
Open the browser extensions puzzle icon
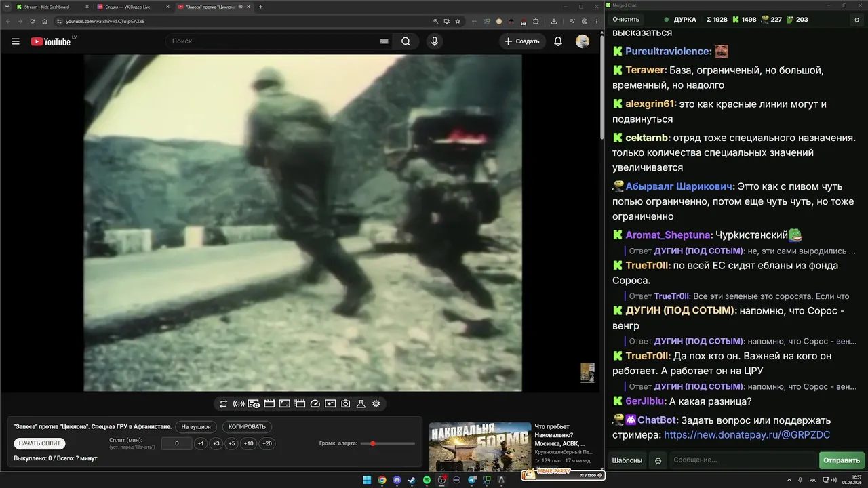coord(536,21)
